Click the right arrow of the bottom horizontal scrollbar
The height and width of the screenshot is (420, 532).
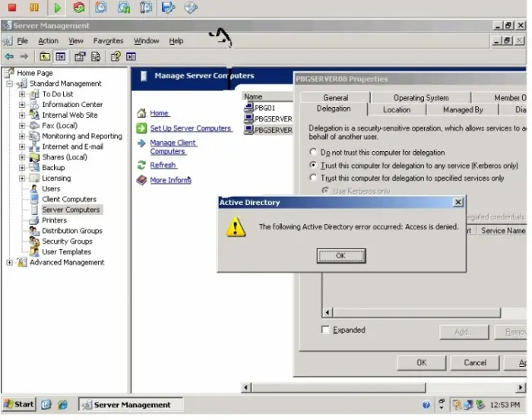(521, 387)
